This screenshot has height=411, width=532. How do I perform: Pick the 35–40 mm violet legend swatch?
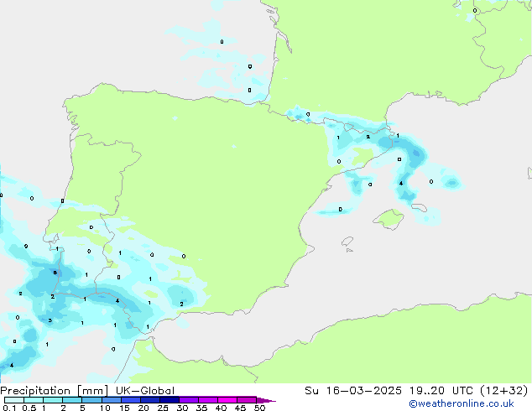click(208, 400)
